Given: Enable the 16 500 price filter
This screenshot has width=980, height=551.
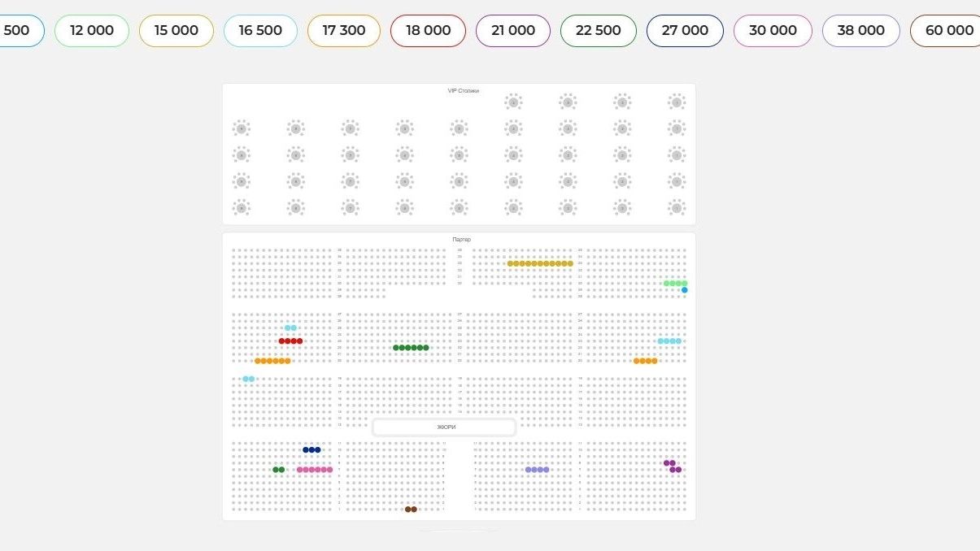Looking at the screenshot, I should tap(260, 31).
